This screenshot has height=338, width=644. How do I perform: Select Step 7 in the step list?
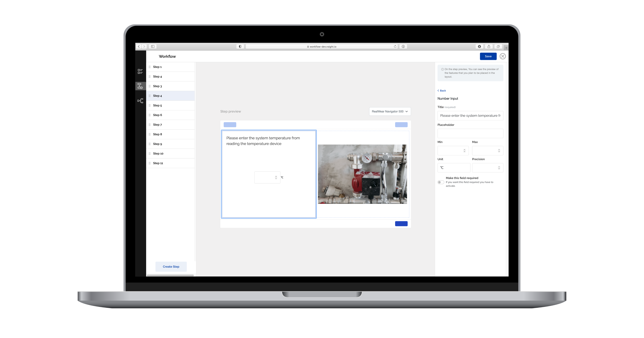[158, 124]
